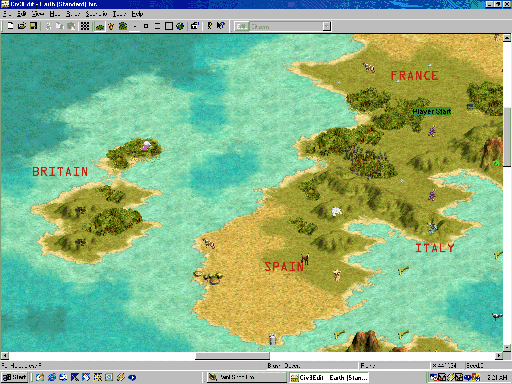Open the Help menu
The width and height of the screenshot is (512, 384).
137,14
